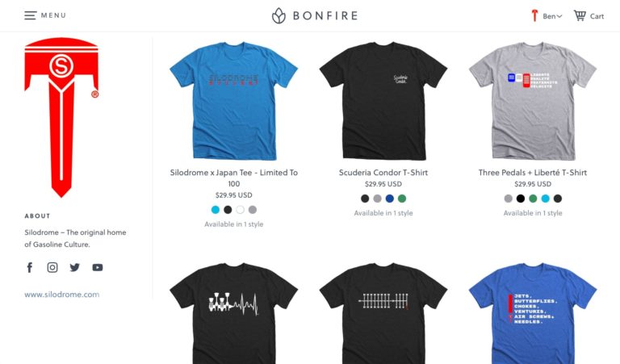Select royal blue swatch for Scuderia Condor
620x364 pixels.
pos(389,199)
